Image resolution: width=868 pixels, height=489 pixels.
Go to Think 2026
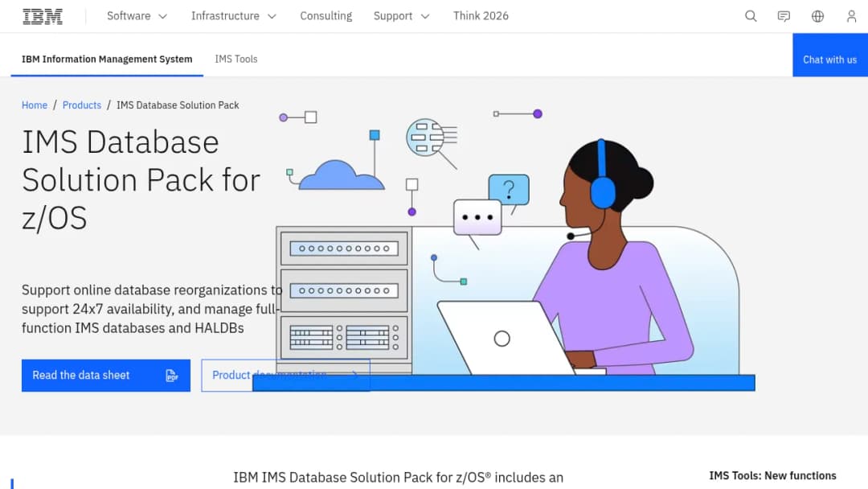481,16
